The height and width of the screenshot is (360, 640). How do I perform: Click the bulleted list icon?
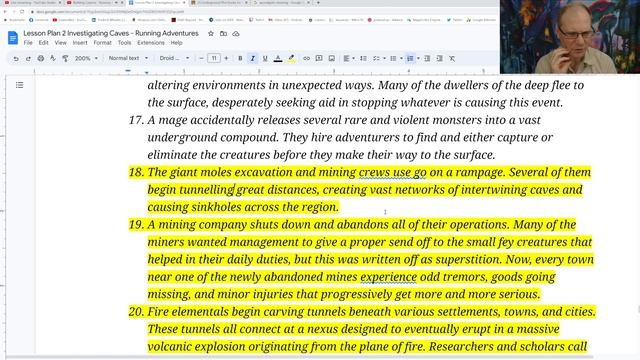(x=393, y=59)
